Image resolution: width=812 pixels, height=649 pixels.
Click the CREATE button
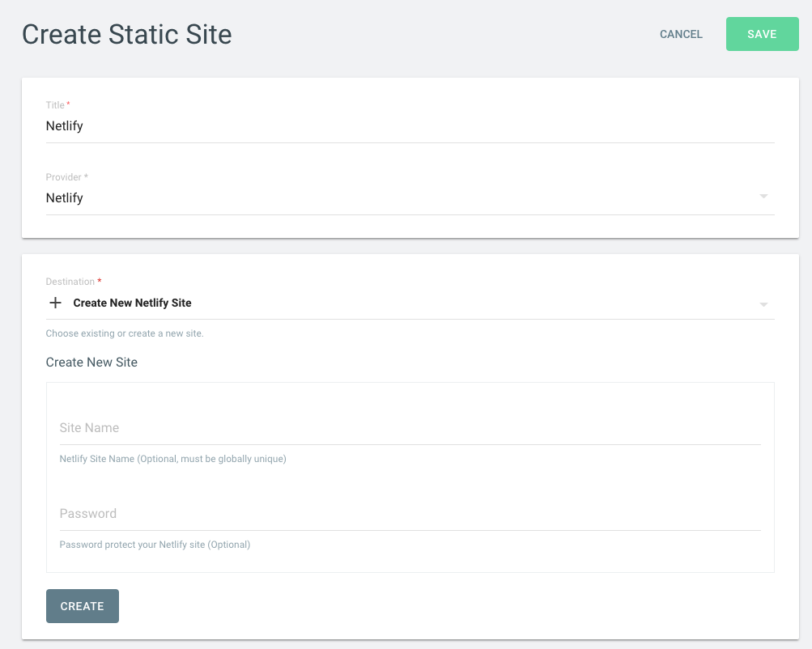(x=83, y=606)
